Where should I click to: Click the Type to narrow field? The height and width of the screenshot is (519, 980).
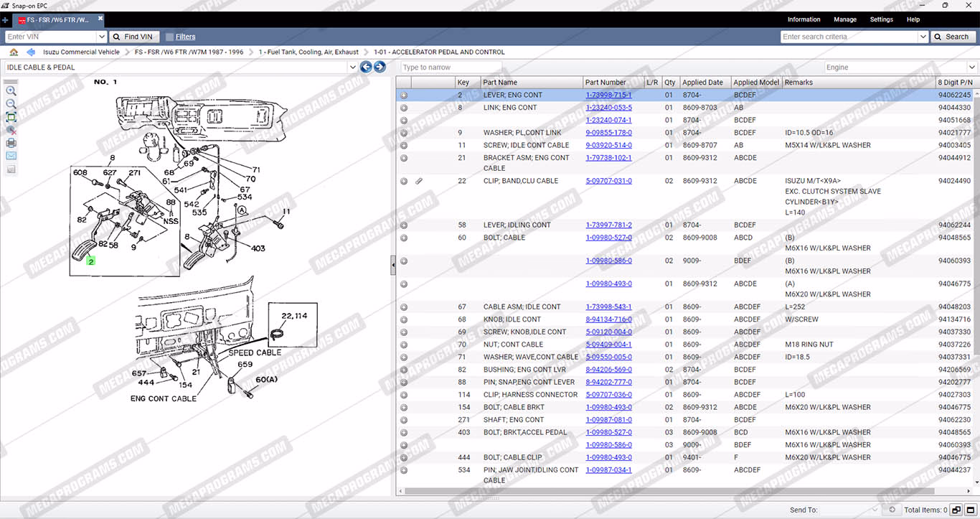(451, 67)
